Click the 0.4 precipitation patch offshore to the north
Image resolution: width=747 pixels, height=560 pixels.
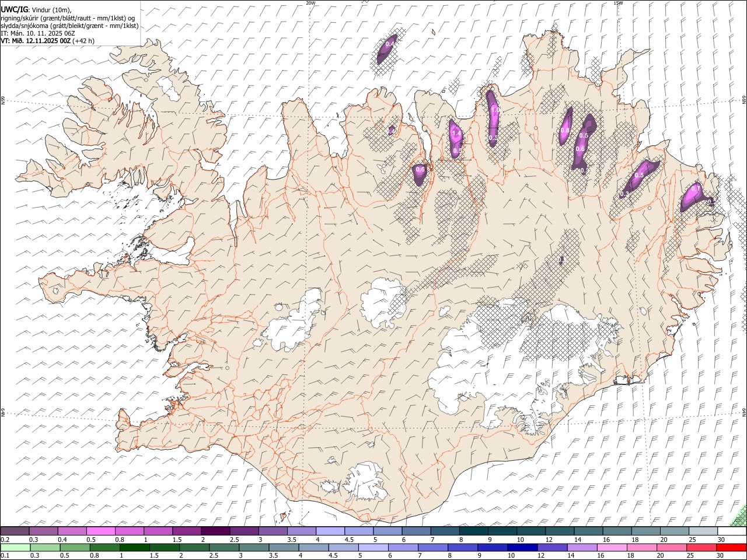pyautogui.click(x=387, y=50)
